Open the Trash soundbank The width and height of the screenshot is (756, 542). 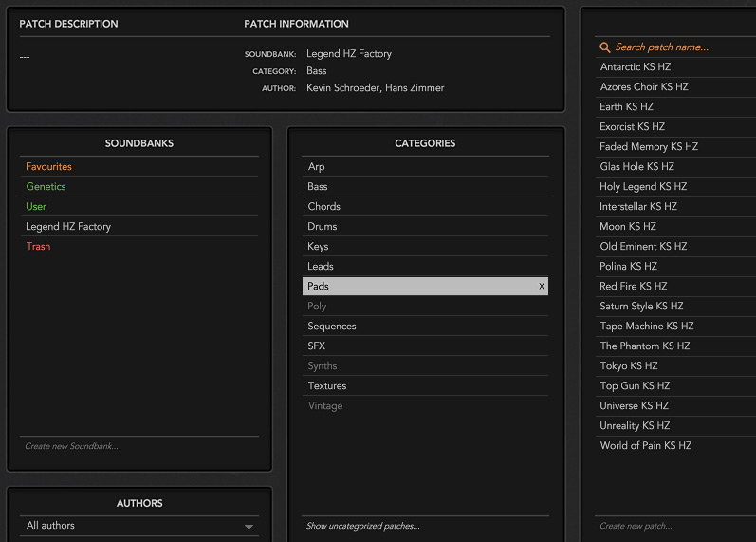click(39, 247)
